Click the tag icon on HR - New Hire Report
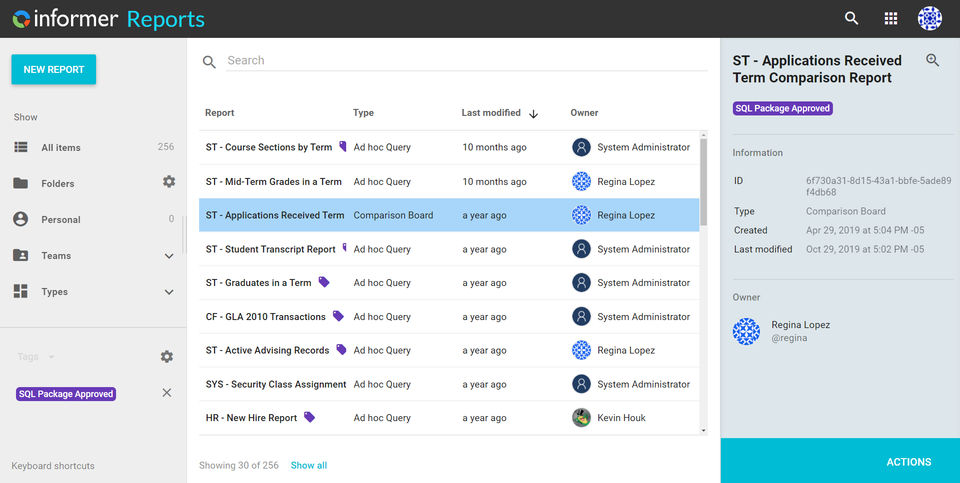Image resolution: width=960 pixels, height=483 pixels. pos(310,417)
